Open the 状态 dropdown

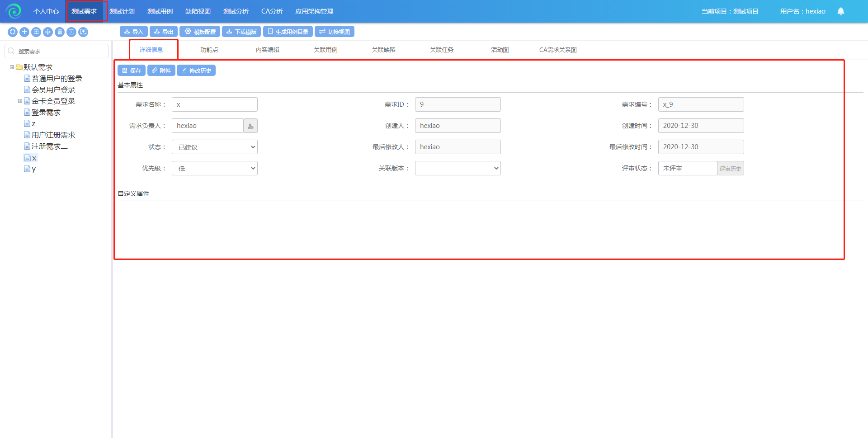[x=214, y=147]
